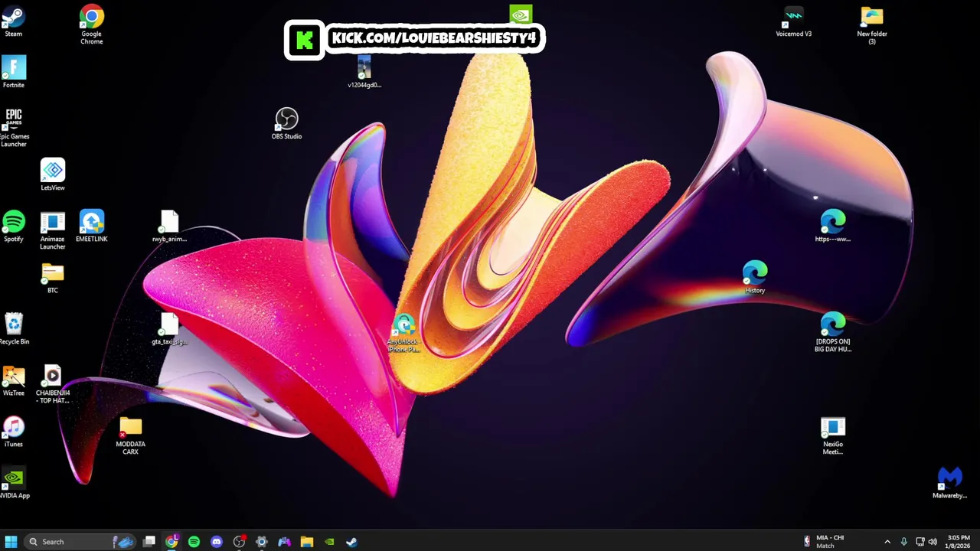Open Task View from the taskbar
Screen dimensions: 980x551
[149, 542]
